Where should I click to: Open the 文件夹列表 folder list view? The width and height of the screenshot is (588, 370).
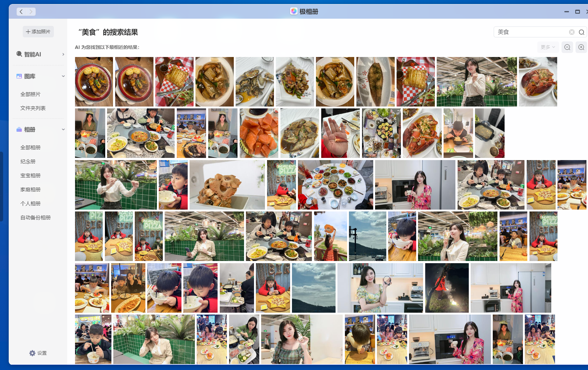coord(33,108)
